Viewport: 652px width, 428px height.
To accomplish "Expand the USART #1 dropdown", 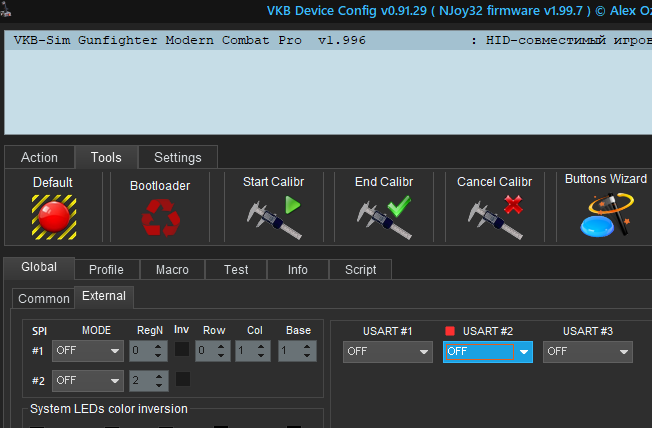I will click(387, 351).
